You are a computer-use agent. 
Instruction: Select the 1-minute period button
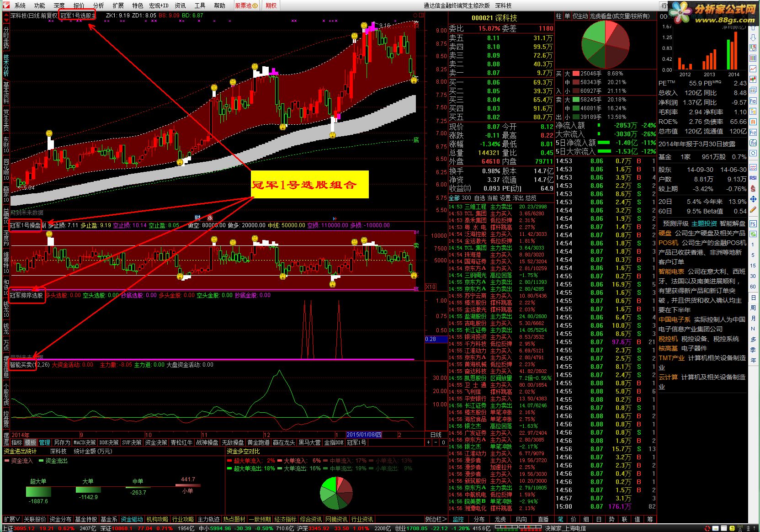pos(753,245)
